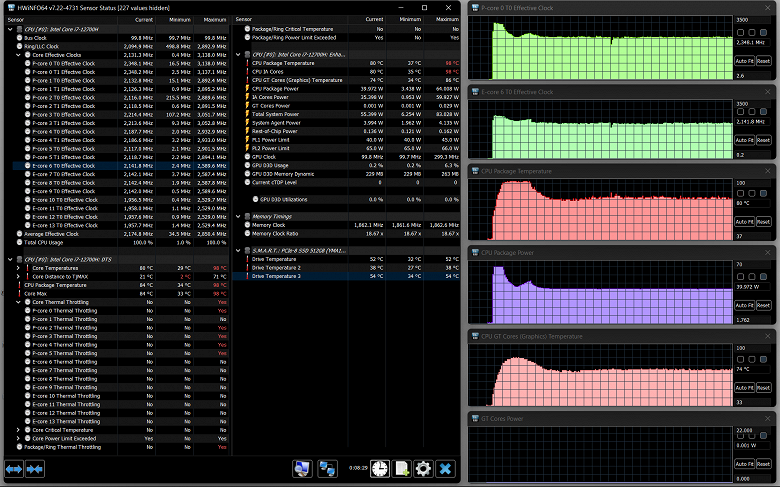The image size is (780, 487).
Task: Collapse the Core Effective Clocks tree node
Action: pos(20,54)
